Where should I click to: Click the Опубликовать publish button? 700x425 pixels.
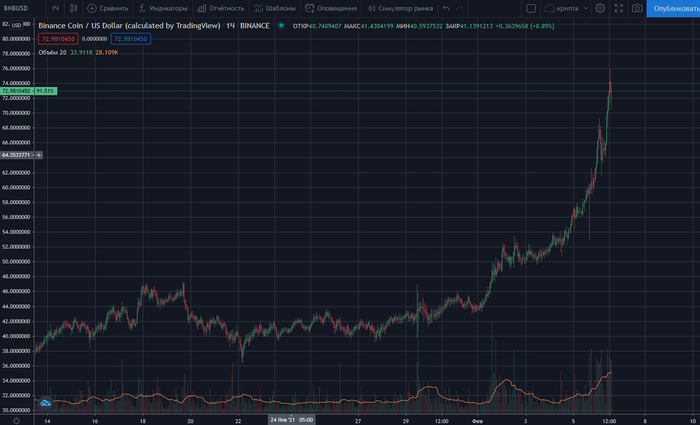coord(673,8)
